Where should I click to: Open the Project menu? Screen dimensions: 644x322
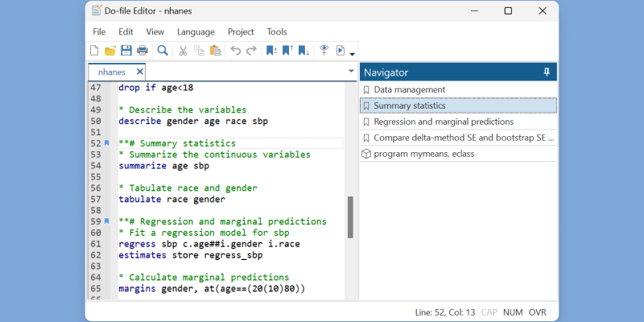[241, 31]
